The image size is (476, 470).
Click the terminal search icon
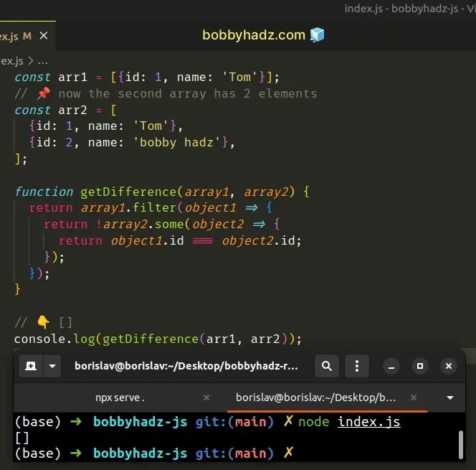tap(327, 366)
